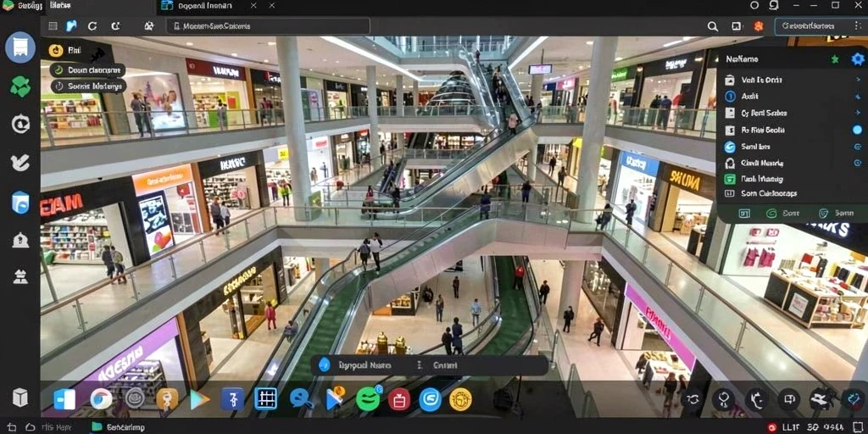Click the sync arrows round button in dock

pos(693,399)
